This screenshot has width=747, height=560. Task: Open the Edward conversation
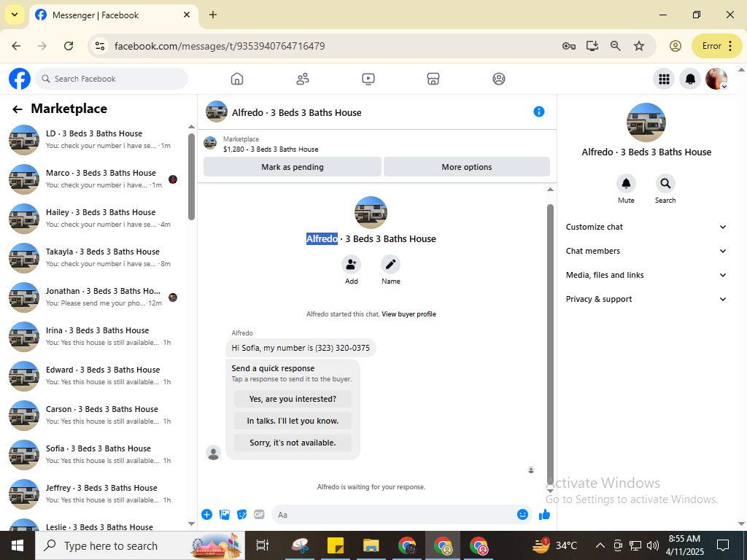pos(96,376)
